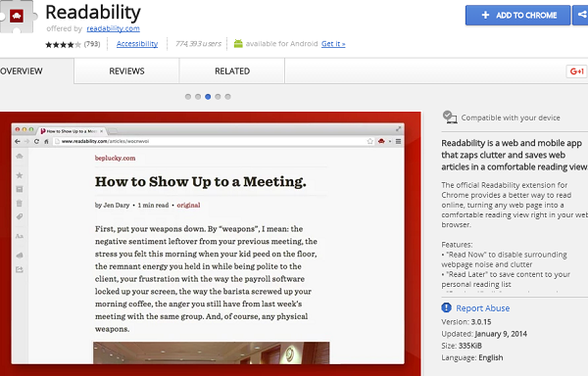Click the favorite star sidebar icon
The width and height of the screenshot is (588, 376).
pos(20,175)
